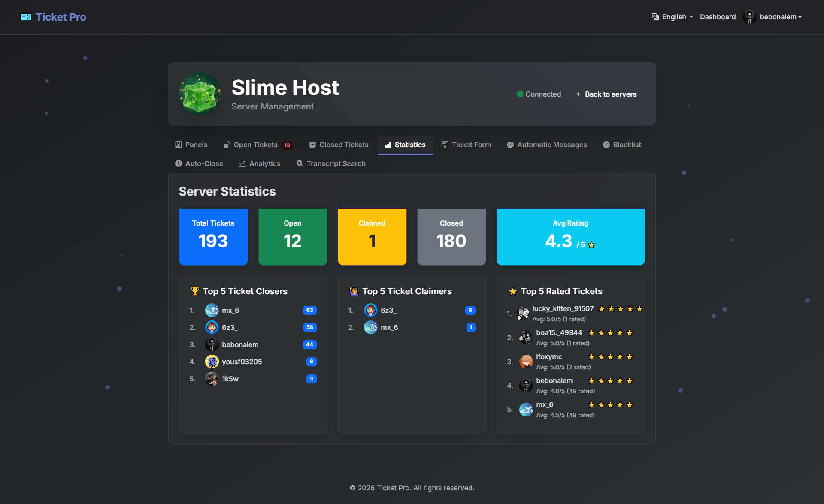
Task: Click the bebonaiem avatar in the navbar
Action: pos(749,17)
